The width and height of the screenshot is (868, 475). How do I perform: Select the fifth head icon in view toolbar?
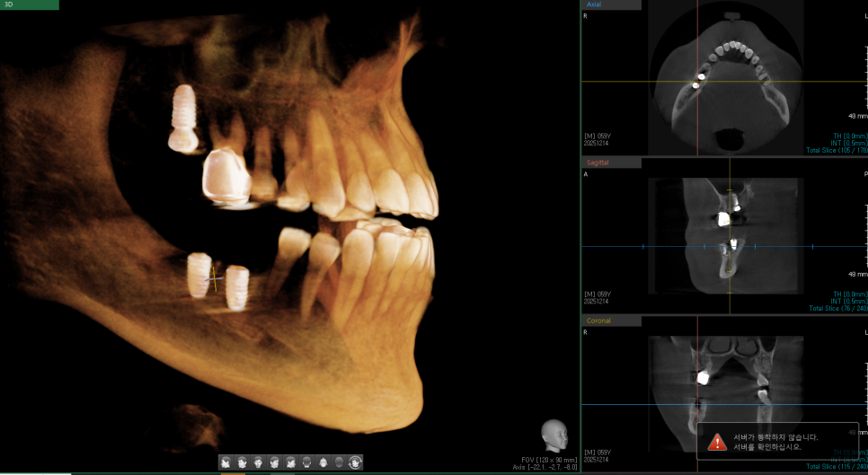[290, 462]
